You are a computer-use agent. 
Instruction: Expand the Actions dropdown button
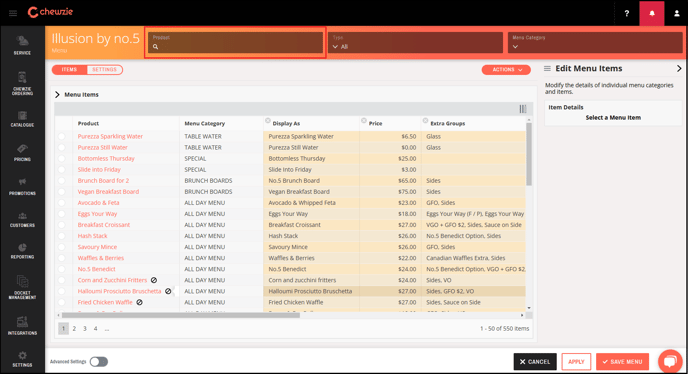coord(506,70)
